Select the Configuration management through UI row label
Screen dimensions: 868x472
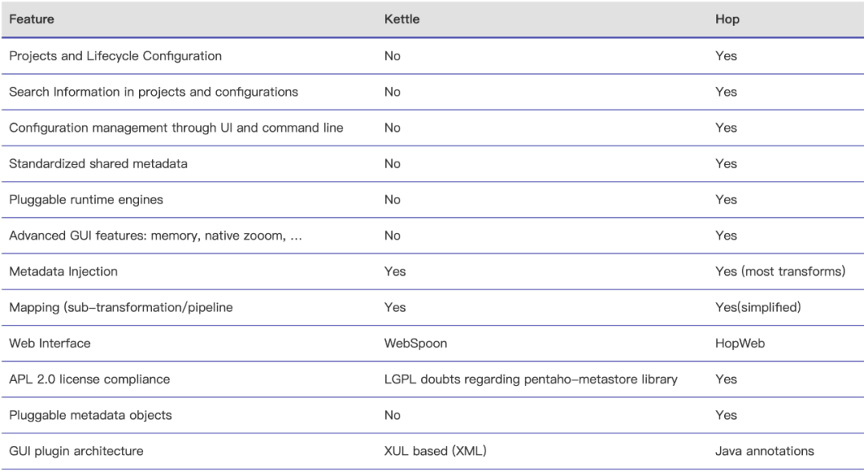176,128
